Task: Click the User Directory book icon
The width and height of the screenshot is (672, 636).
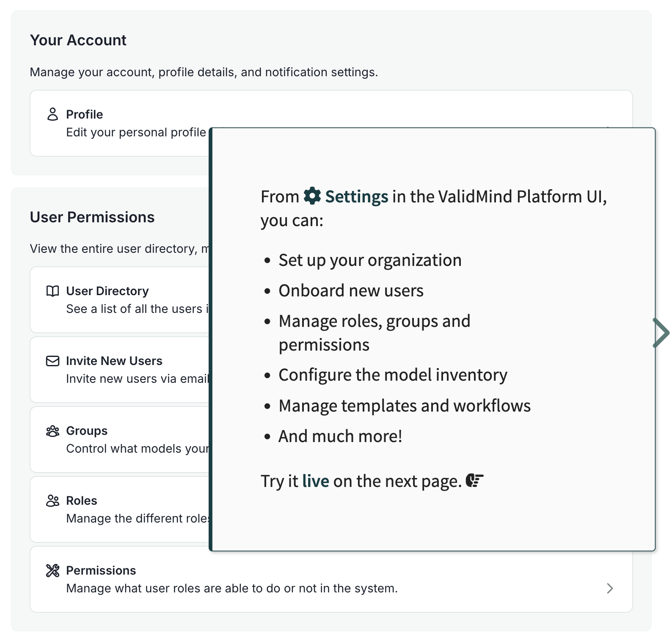Action: coord(52,291)
